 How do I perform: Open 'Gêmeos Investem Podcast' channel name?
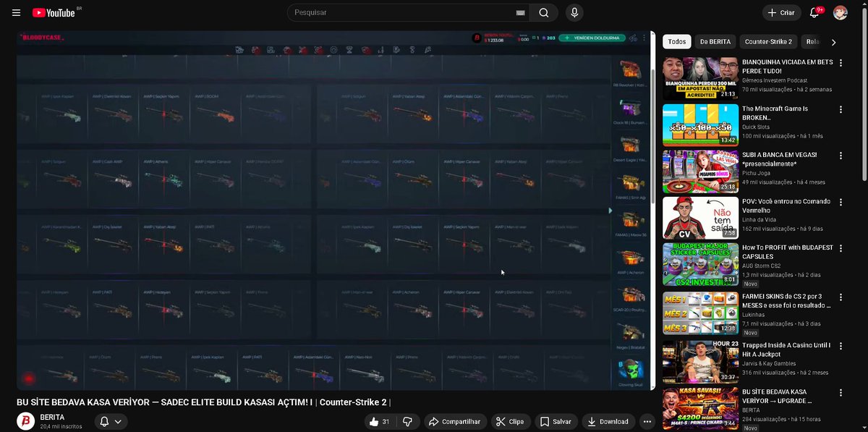[774, 80]
